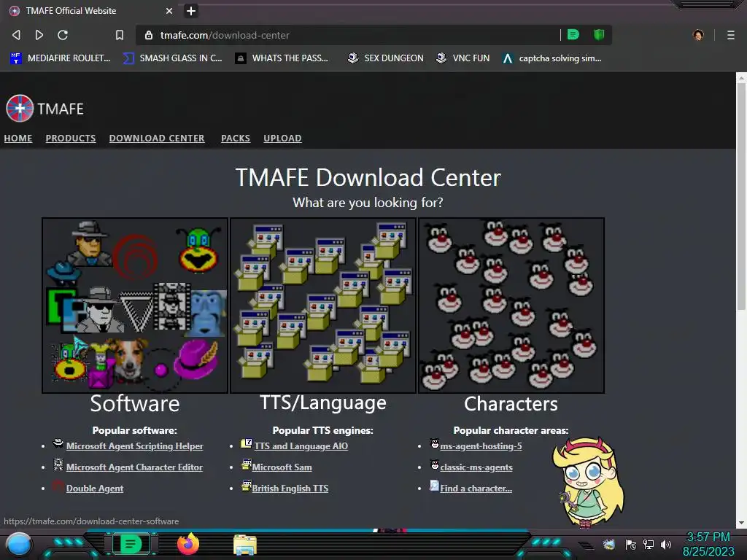Click icon beside TTS and Language AIO
The image size is (747, 560).
[x=247, y=443]
